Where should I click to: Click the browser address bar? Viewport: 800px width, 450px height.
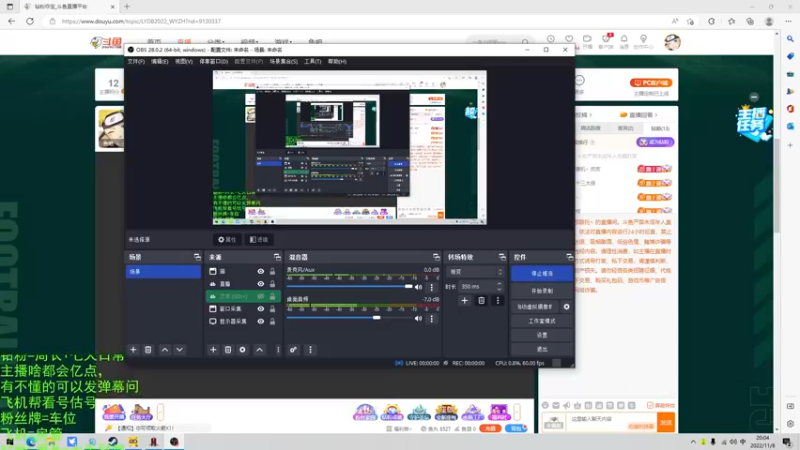coord(357,21)
